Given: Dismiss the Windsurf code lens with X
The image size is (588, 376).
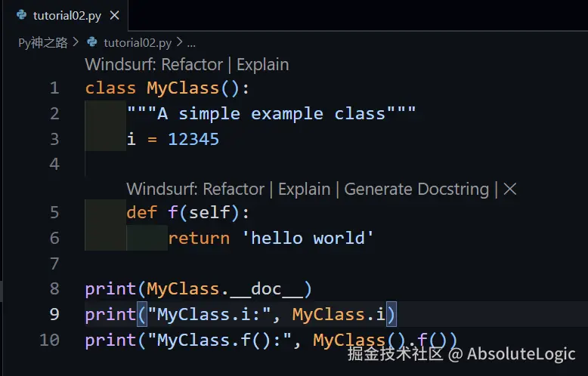Looking at the screenshot, I should (x=510, y=189).
